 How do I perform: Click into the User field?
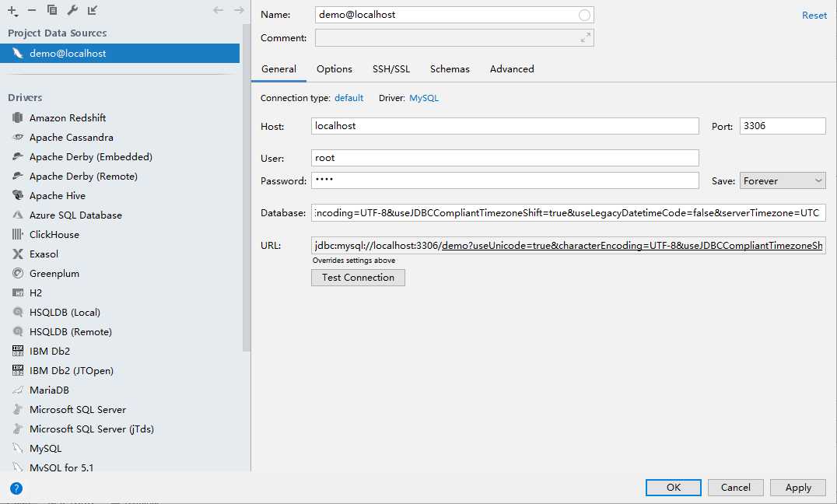(505, 158)
